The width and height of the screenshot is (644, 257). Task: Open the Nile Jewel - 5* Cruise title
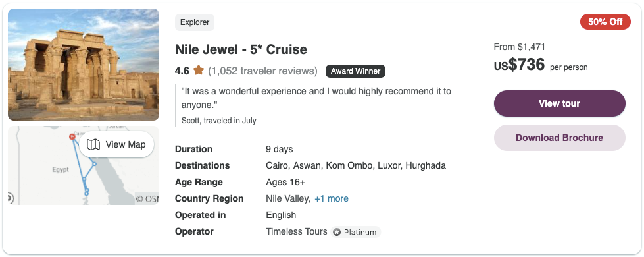[241, 49]
